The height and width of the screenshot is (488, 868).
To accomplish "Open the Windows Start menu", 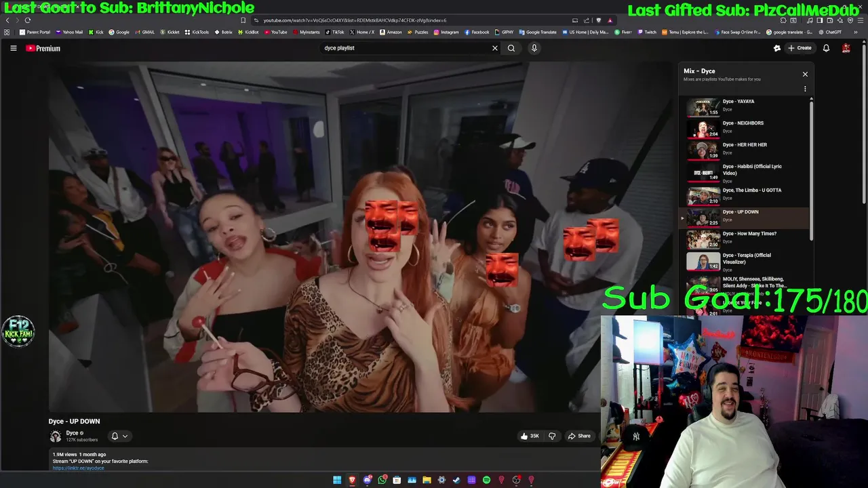I will tap(337, 480).
